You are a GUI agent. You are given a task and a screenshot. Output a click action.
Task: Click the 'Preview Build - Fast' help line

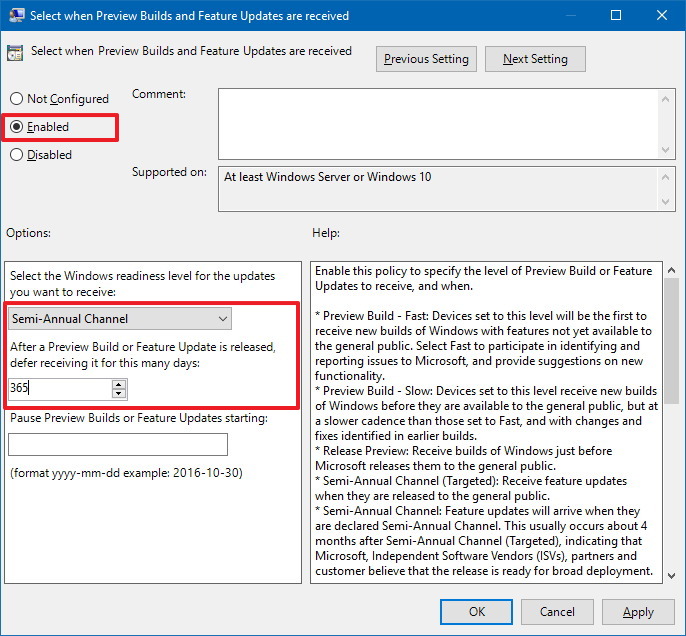click(x=483, y=346)
